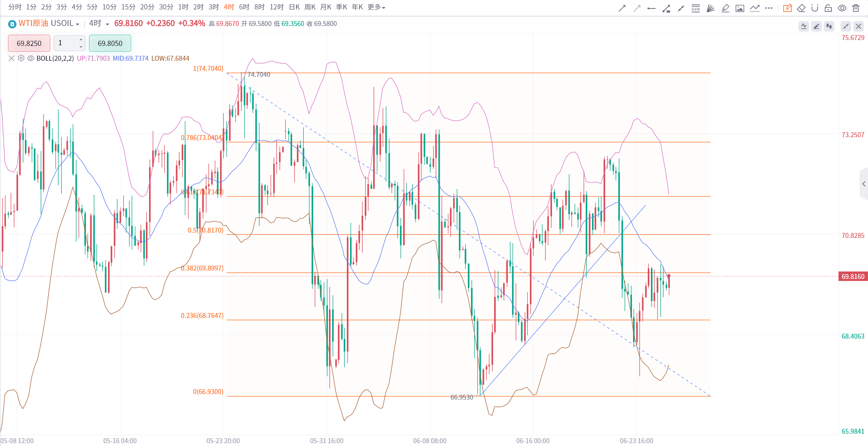This screenshot has height=447, width=868.
Task: Click the red 69.8250 sell button
Action: tap(29, 43)
